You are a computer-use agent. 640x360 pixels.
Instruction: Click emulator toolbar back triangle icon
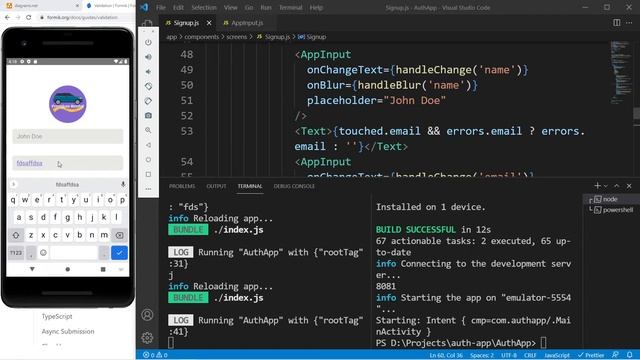(148, 145)
